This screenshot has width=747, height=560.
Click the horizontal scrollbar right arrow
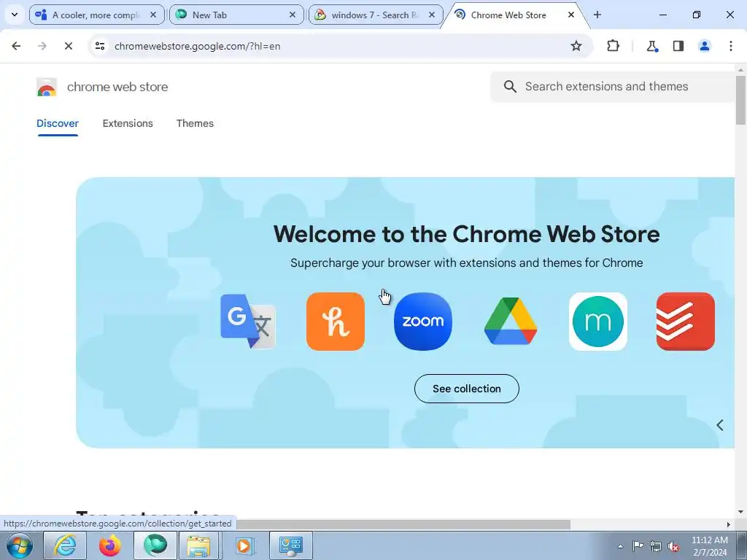point(729,524)
